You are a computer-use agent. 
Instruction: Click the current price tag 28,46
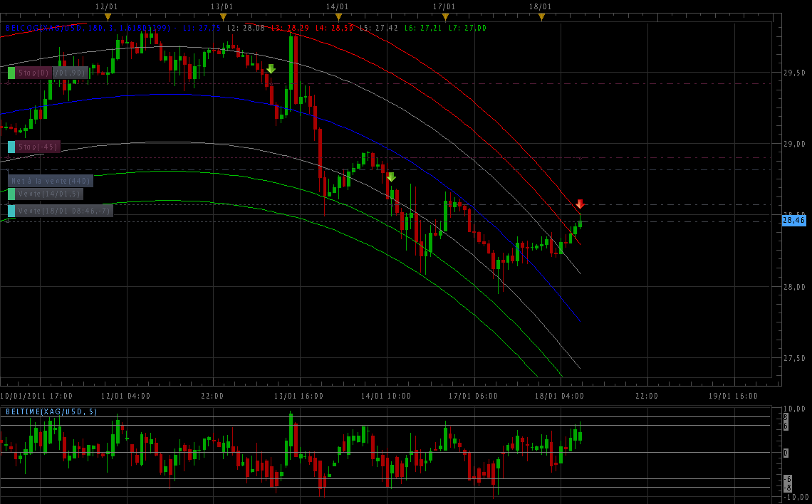click(793, 221)
